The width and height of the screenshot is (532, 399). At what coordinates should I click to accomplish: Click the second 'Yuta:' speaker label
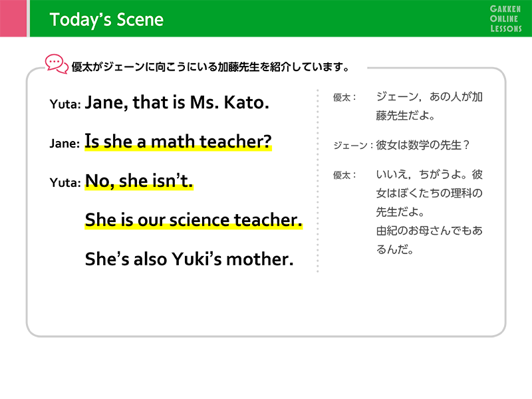tap(65, 183)
